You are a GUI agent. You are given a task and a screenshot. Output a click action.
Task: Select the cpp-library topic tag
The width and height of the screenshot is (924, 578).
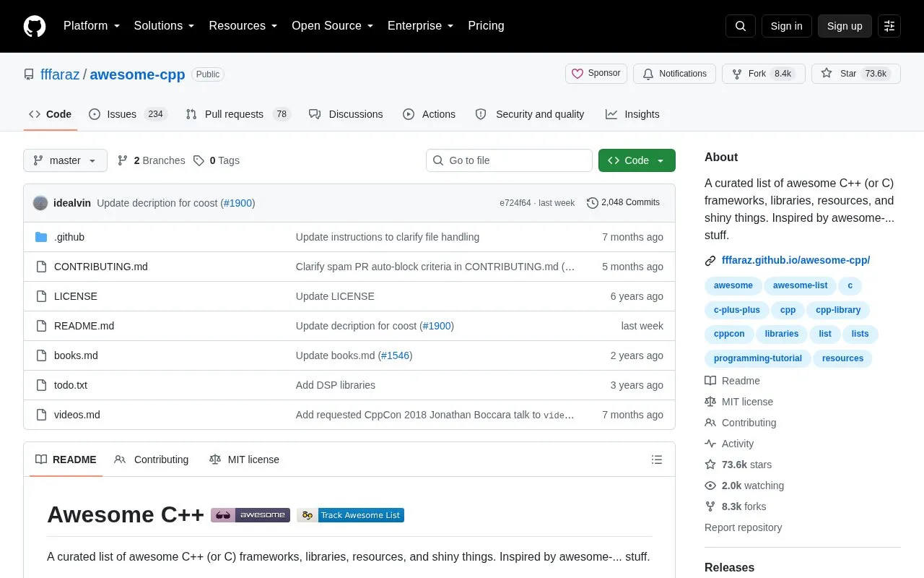tap(838, 310)
